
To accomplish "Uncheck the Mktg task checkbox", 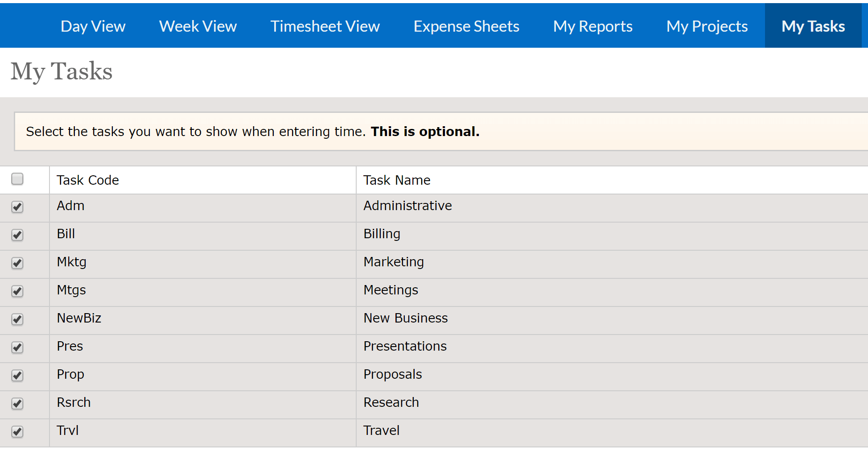I will (x=17, y=264).
